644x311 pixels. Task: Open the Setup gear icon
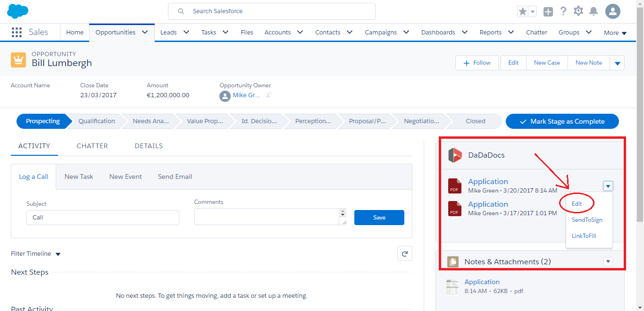coord(578,11)
